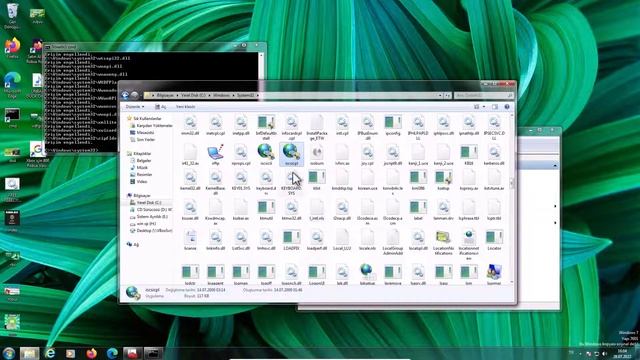640x360 pixels.
Task: Open Explorer help question mark icon
Action: coord(507,107)
